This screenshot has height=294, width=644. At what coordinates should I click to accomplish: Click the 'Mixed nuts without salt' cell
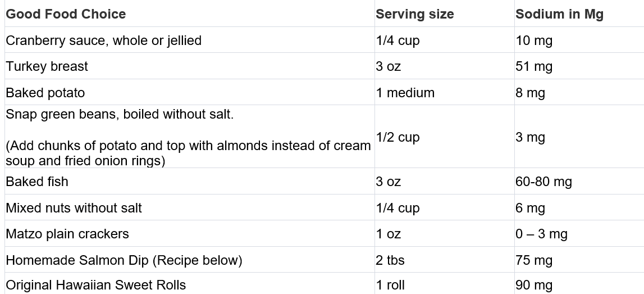74,207
